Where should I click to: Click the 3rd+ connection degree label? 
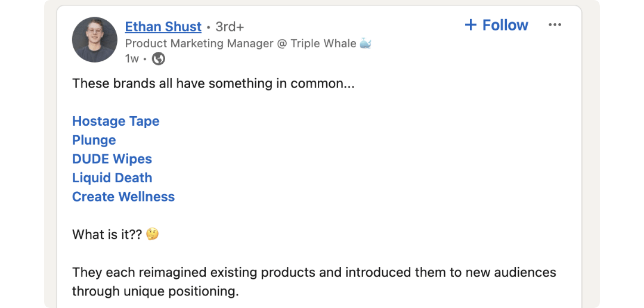[x=230, y=27]
